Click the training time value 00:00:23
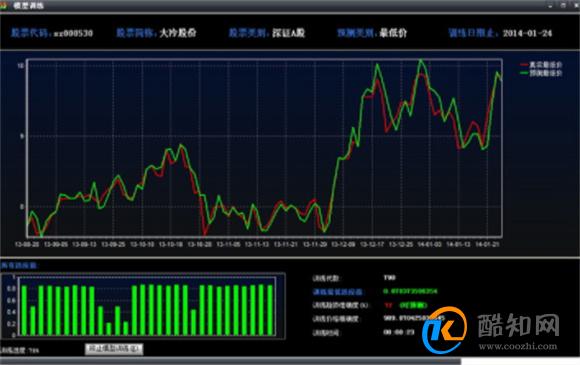 coord(399,332)
